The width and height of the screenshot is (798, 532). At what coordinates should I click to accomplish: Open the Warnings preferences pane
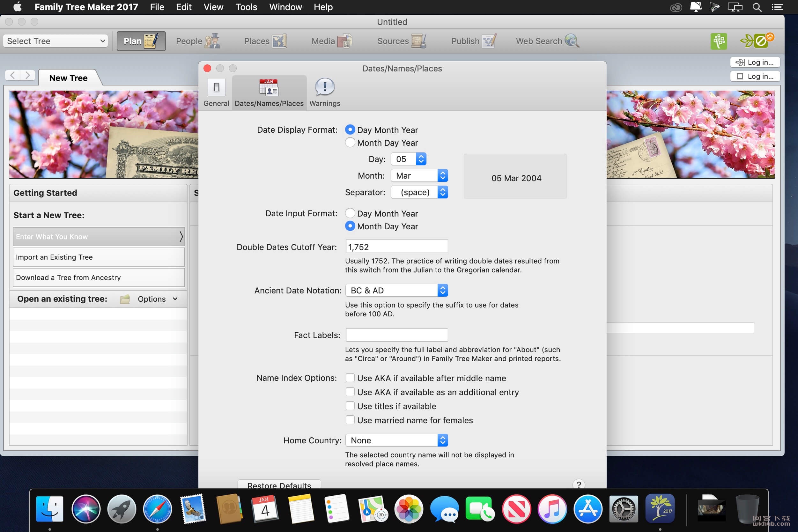click(325, 92)
